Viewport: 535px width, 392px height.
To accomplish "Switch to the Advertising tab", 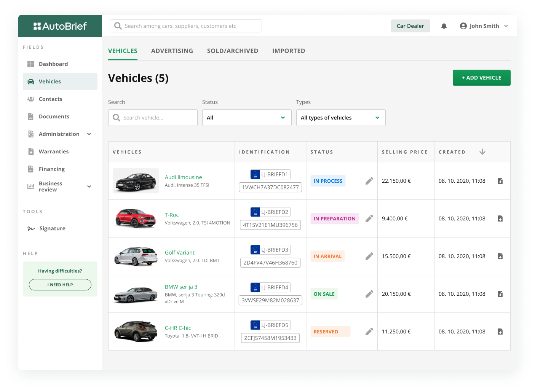I will pyautogui.click(x=172, y=51).
